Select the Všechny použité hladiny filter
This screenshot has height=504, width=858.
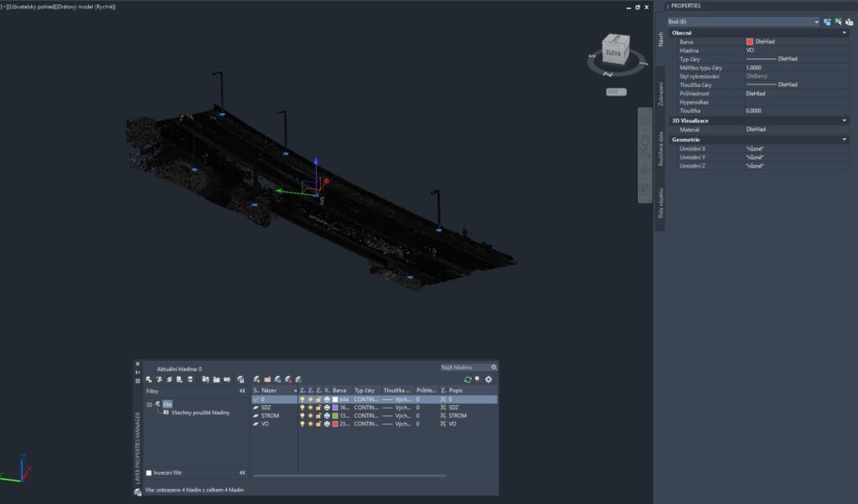199,412
